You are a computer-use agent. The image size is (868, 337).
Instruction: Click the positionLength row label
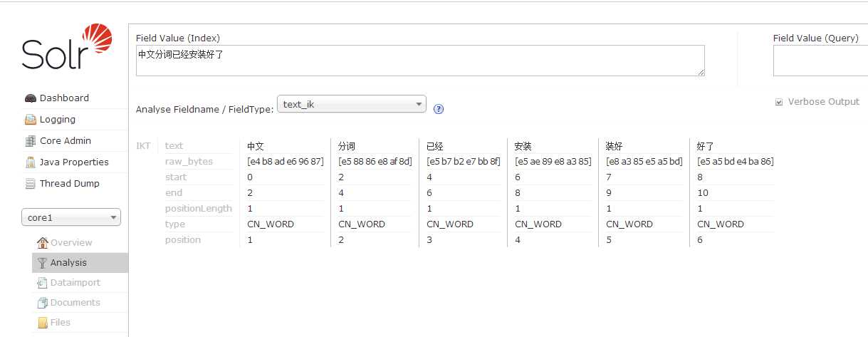click(199, 209)
